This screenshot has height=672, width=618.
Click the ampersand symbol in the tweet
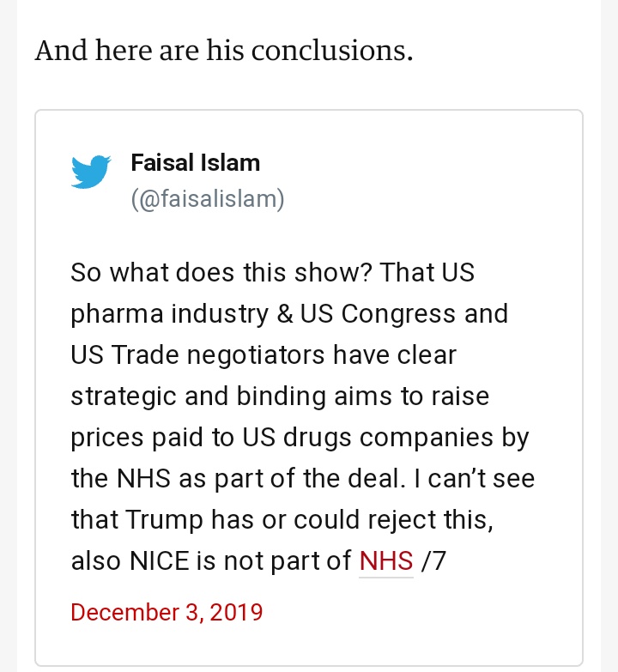pyautogui.click(x=285, y=313)
